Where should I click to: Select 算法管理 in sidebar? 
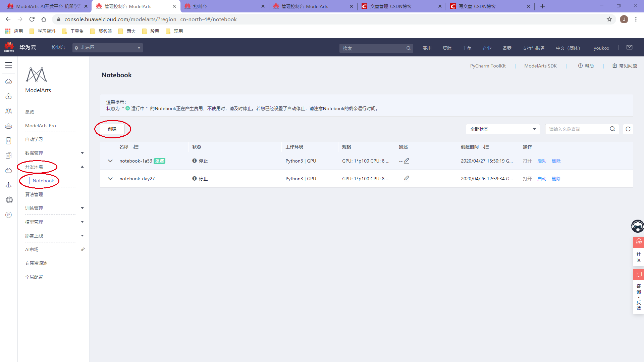(x=34, y=194)
